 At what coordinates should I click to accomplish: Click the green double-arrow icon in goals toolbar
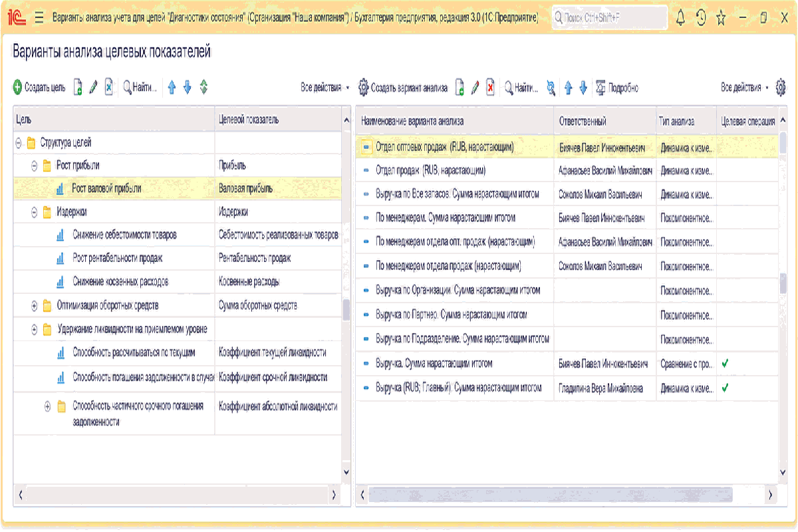click(204, 87)
